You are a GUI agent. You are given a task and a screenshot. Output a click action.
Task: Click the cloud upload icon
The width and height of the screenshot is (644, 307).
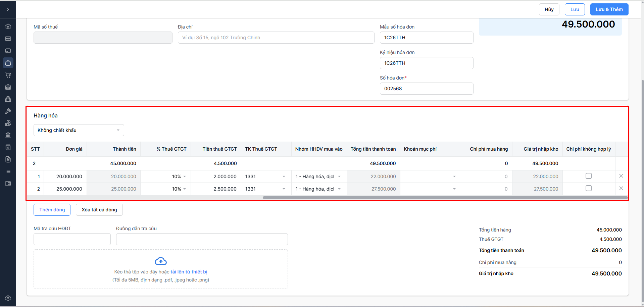[161, 261]
